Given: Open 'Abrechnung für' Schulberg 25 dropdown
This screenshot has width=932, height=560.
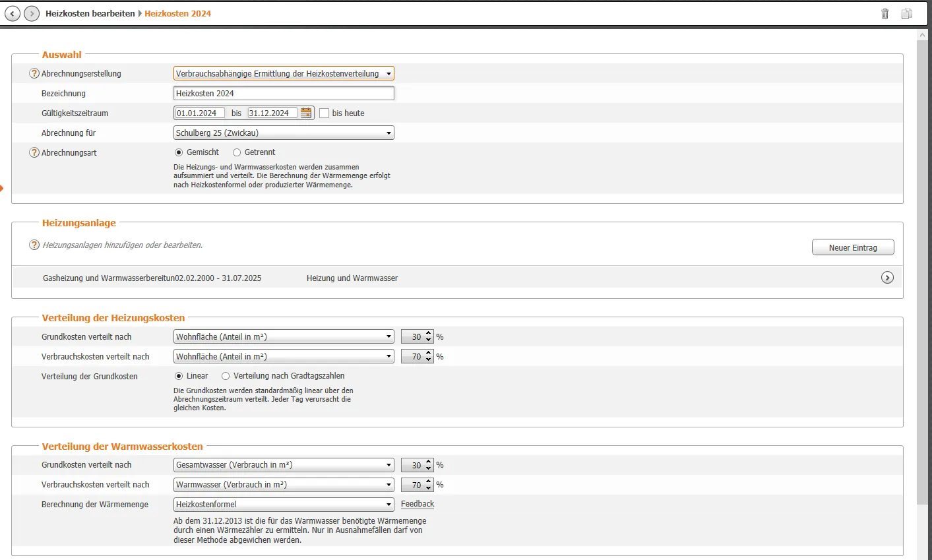Looking at the screenshot, I should coord(284,133).
